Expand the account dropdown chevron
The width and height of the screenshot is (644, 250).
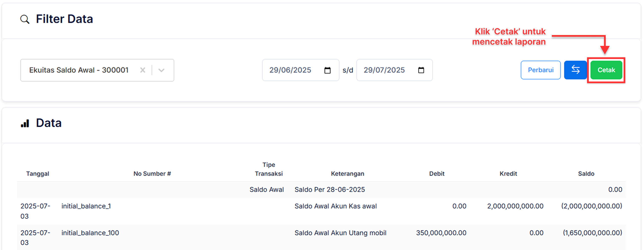click(x=161, y=70)
